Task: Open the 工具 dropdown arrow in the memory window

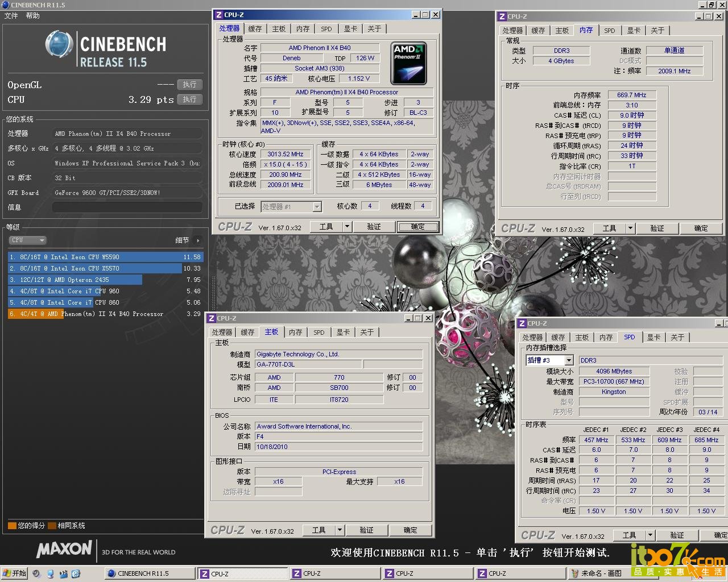Action: 630,228
